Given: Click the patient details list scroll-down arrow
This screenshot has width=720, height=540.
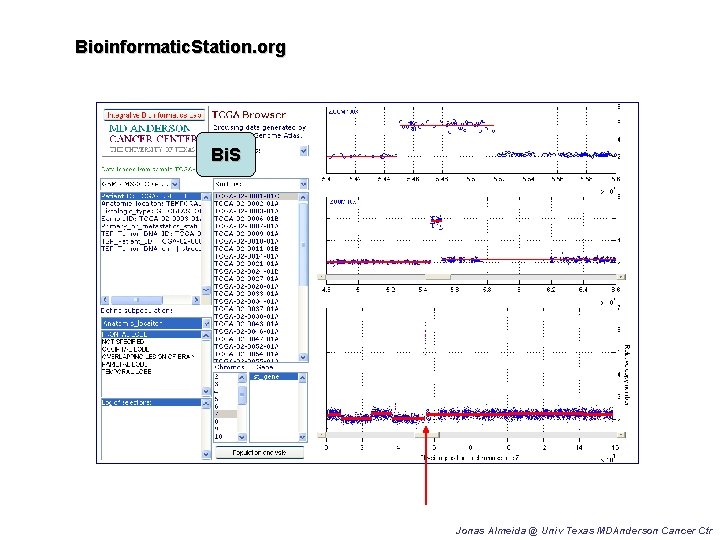Looking at the screenshot, I should pos(206,290).
